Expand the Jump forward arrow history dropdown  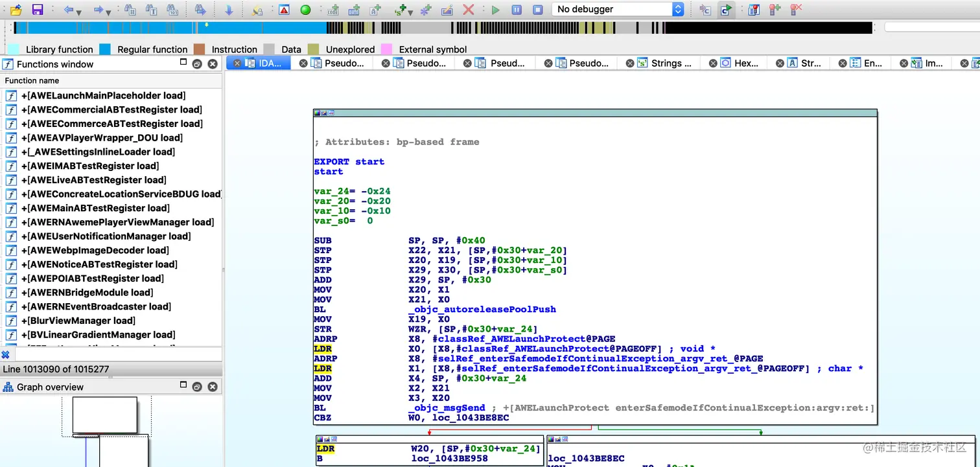click(x=108, y=12)
